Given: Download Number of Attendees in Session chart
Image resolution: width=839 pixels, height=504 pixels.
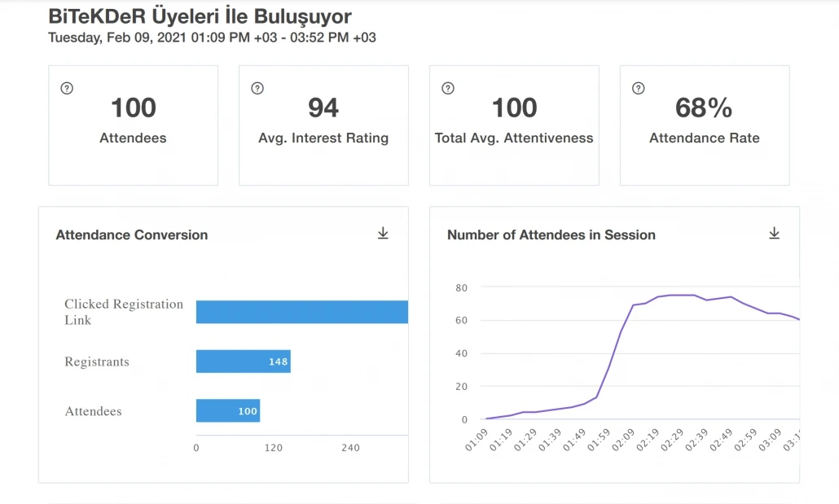Looking at the screenshot, I should click(774, 234).
